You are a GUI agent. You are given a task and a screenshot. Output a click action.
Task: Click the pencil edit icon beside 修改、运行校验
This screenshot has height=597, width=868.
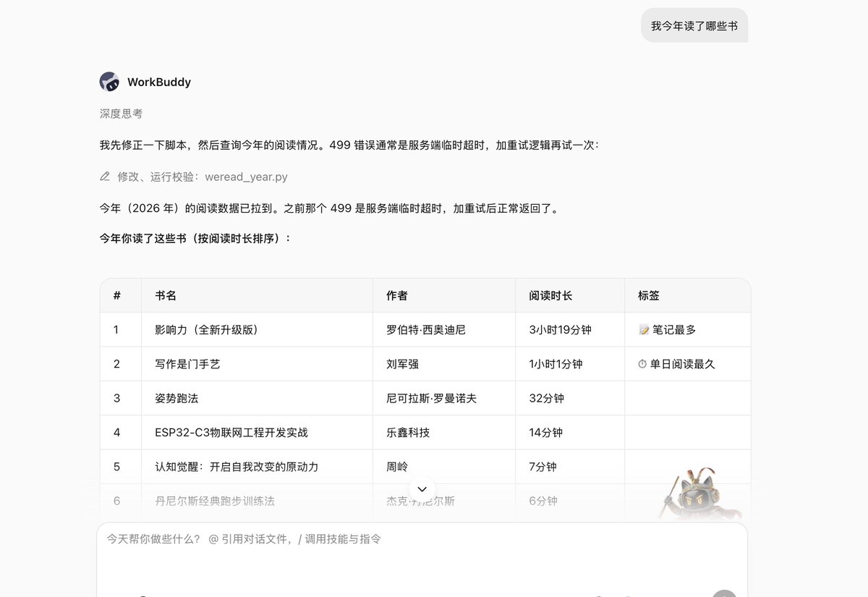(105, 177)
